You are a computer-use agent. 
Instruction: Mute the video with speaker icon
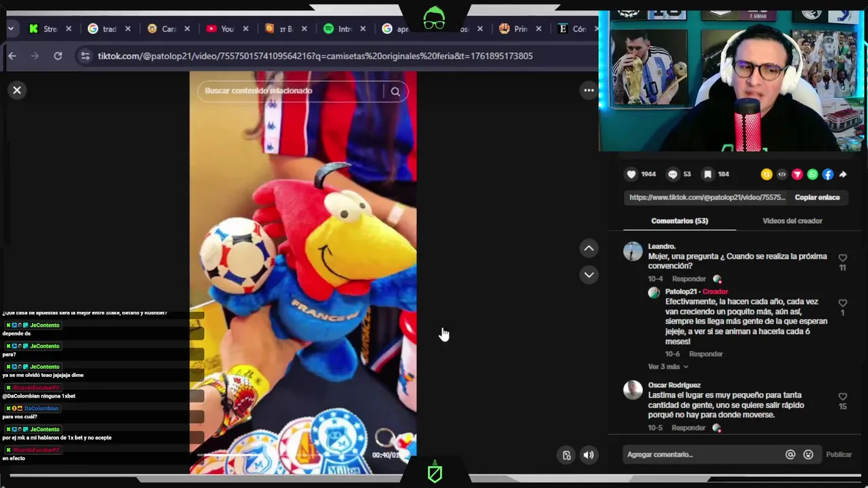588,455
